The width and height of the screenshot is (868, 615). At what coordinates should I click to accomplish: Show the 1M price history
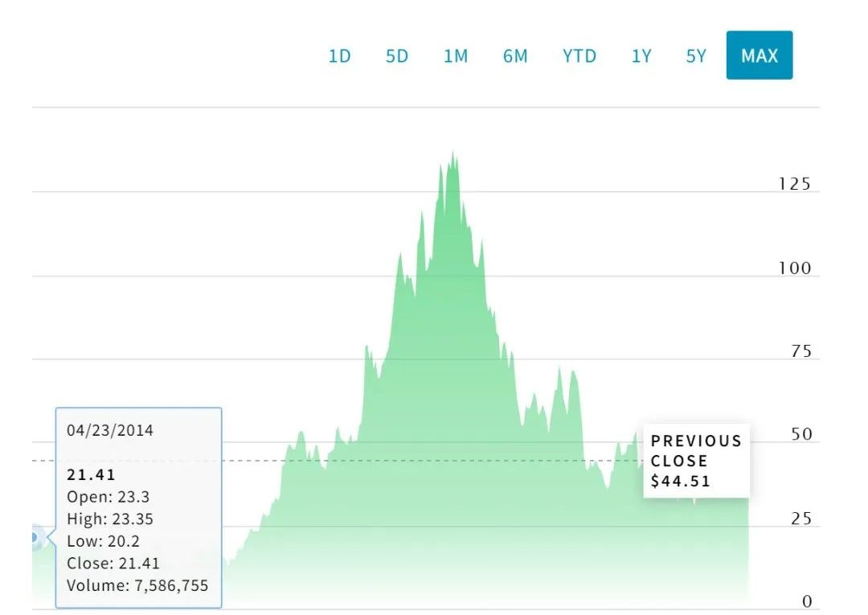pos(456,56)
